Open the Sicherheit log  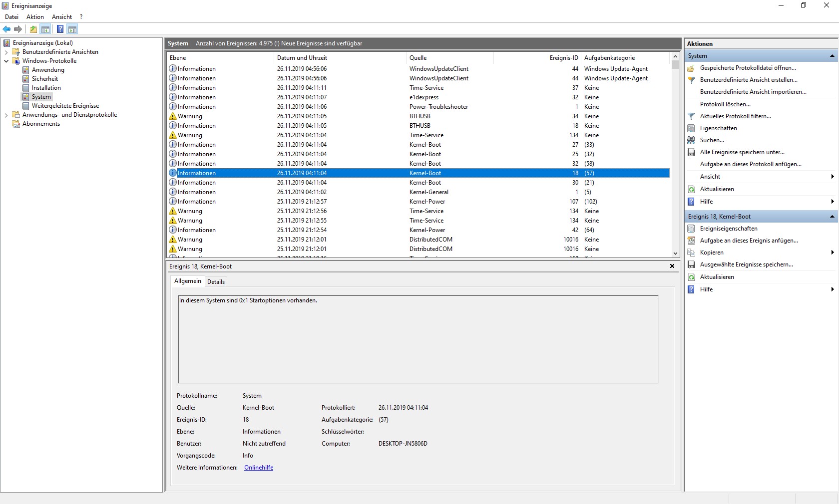coord(45,79)
